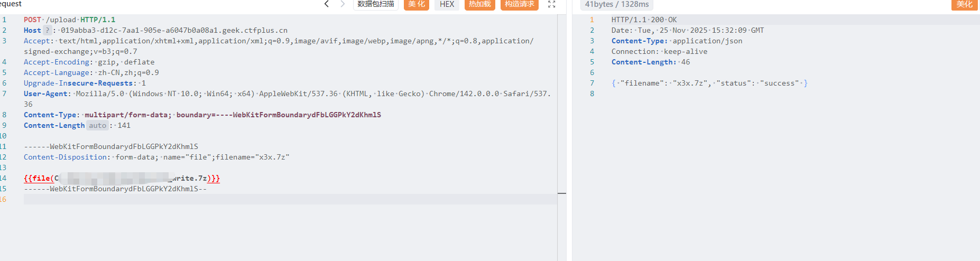Click the 构造请求 build request button
This screenshot has width=980, height=261.
519,4
